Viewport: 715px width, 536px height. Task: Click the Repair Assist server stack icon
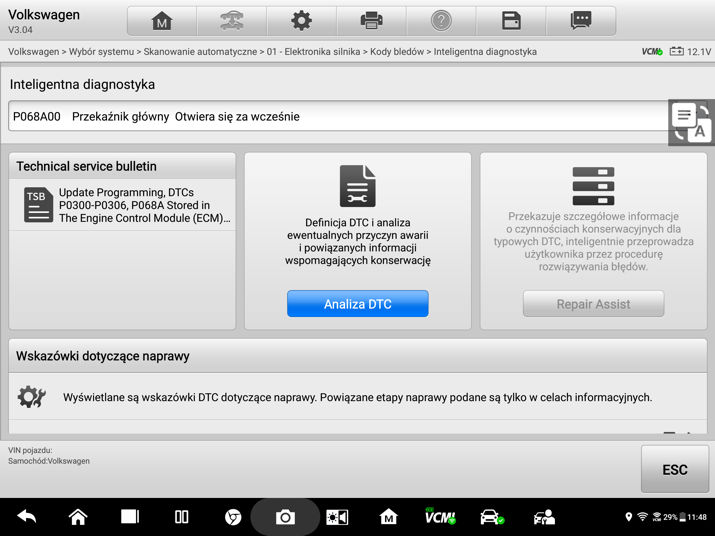click(x=593, y=186)
